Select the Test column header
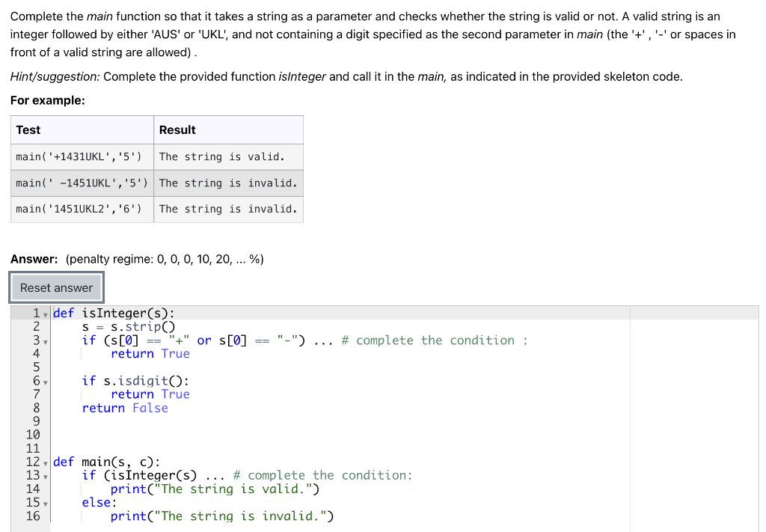The image size is (766, 532). [28, 129]
